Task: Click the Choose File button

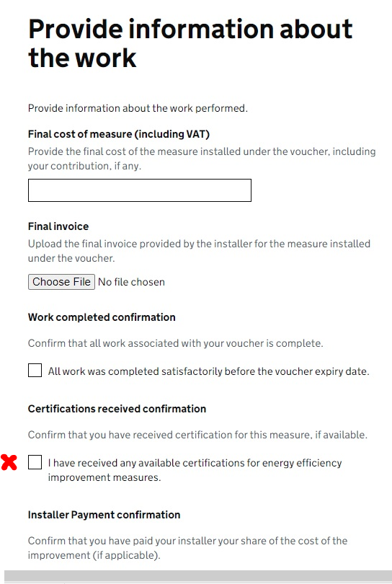Action: point(61,282)
